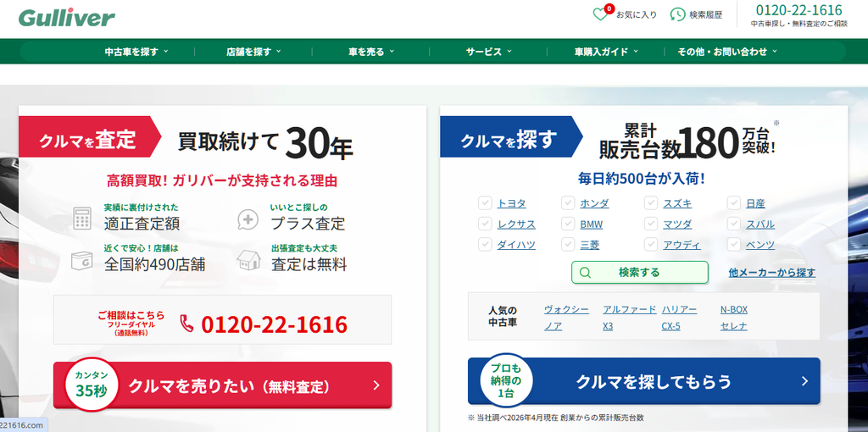Expand サービス dropdown chevron
Image resolution: width=868 pixels, height=432 pixels.
509,52
